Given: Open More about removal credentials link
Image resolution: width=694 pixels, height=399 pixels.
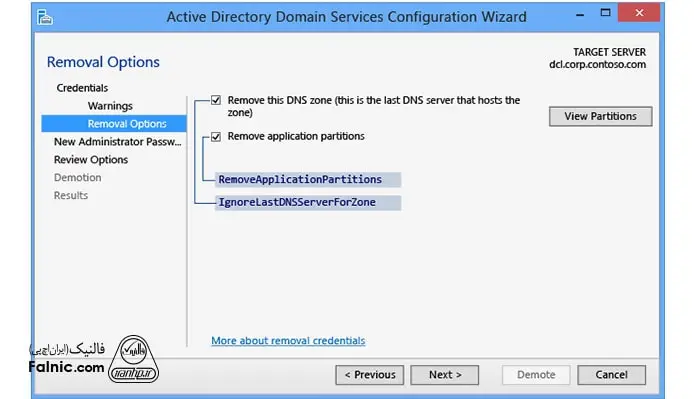Looking at the screenshot, I should 288,341.
